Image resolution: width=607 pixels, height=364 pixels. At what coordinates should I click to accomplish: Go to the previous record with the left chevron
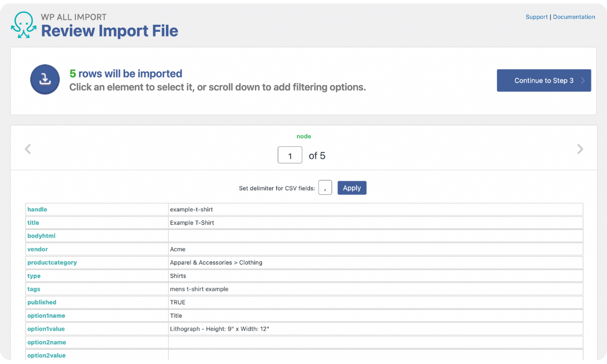(x=28, y=148)
